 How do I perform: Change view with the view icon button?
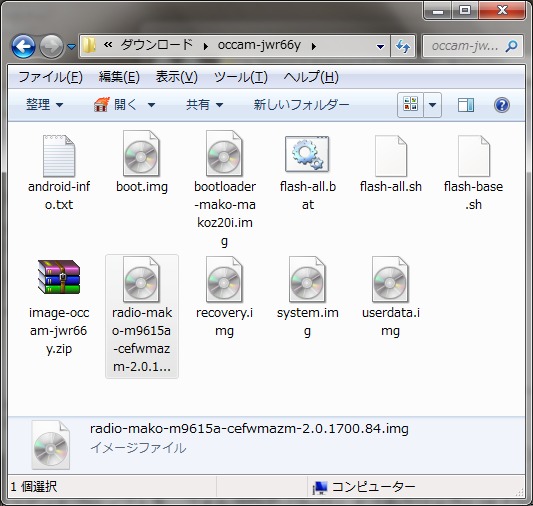(410, 104)
